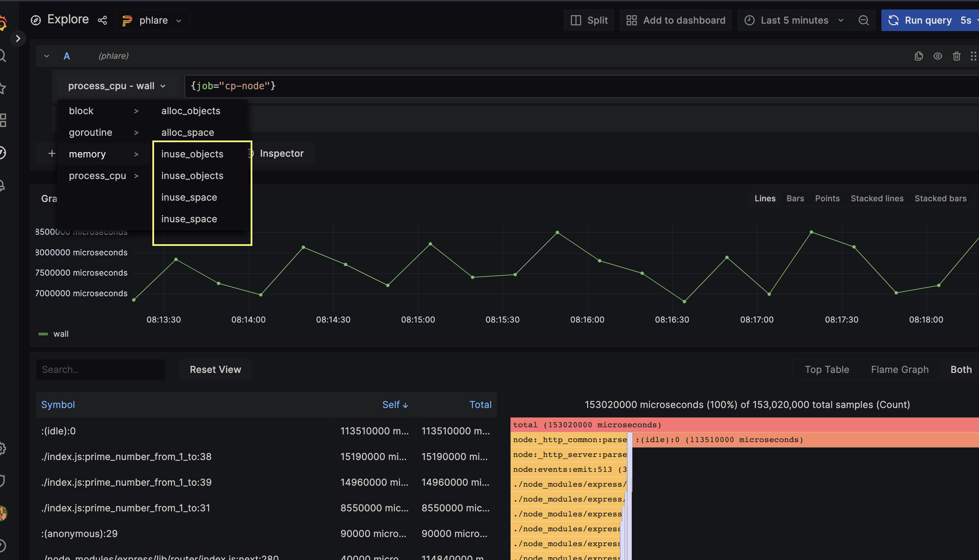Screen dimensions: 979x560
Task: Collapse query A with its chevron
Action: 46,56
